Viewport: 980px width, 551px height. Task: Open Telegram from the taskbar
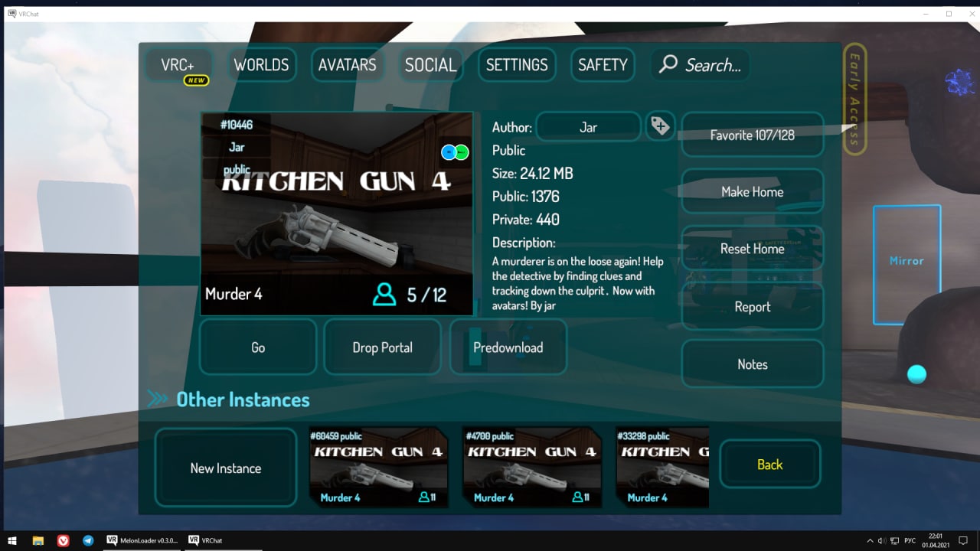tap(88, 540)
